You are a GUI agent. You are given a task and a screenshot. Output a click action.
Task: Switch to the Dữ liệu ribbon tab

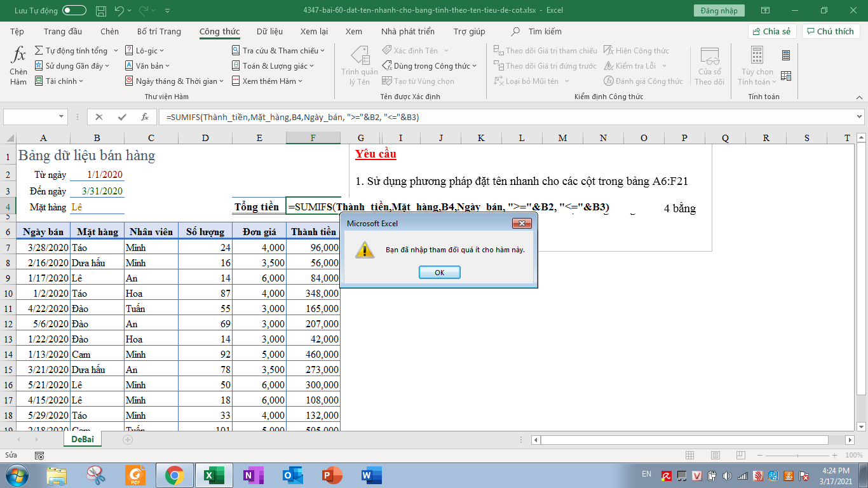click(269, 32)
